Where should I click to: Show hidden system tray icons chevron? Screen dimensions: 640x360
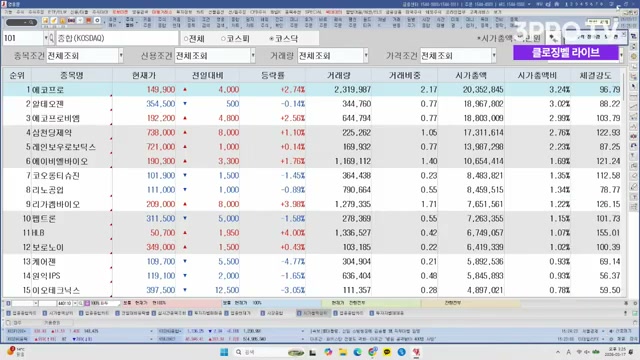click(558, 352)
